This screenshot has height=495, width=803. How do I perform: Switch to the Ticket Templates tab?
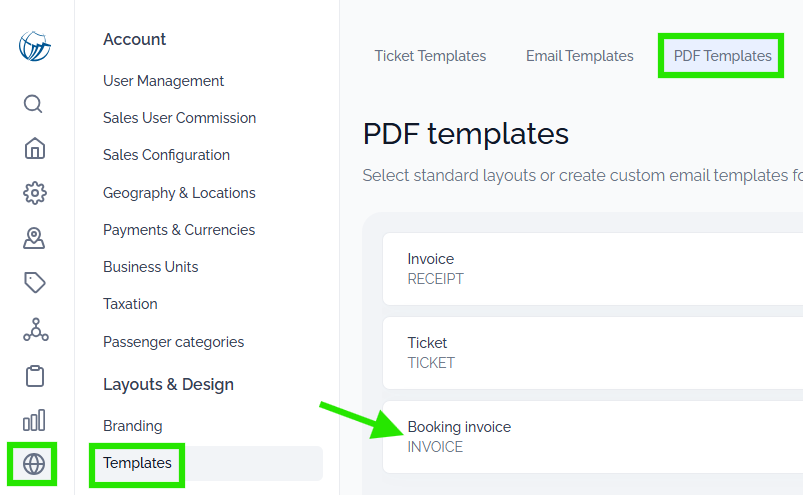point(430,56)
